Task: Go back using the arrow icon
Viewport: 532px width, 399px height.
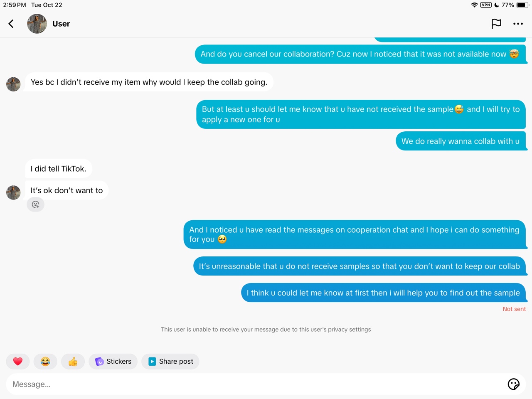Action: tap(11, 24)
